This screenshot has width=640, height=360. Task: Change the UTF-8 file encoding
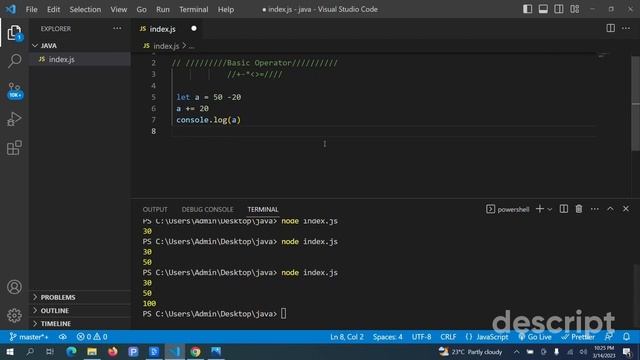point(421,337)
